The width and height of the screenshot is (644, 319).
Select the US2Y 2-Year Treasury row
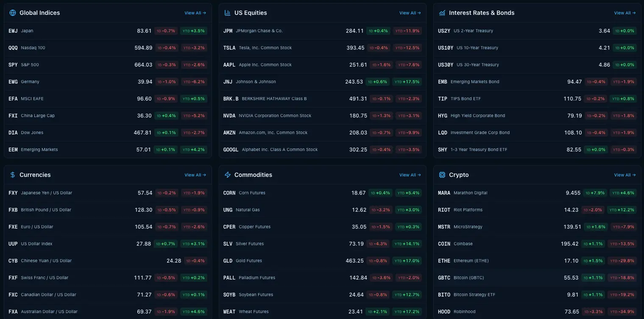coord(537,31)
